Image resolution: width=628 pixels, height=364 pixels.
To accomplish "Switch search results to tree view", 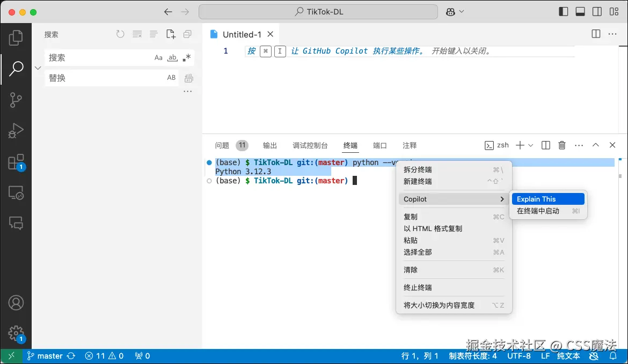I will point(154,34).
